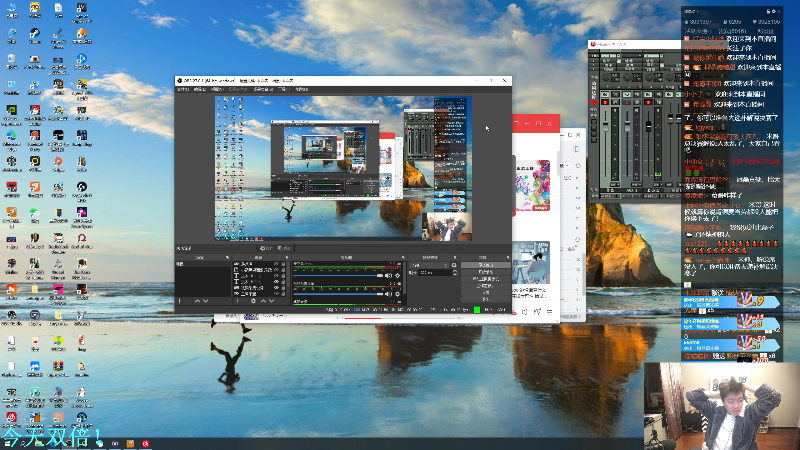Mute second audio mixer channel speaker icon
The height and width of the screenshot is (450, 800).
[x=388, y=294]
